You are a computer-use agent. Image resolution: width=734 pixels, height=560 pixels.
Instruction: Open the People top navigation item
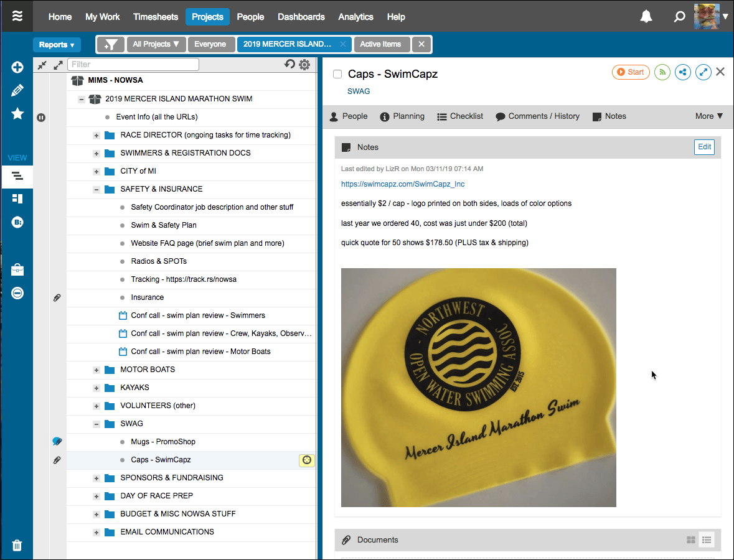[x=250, y=17]
